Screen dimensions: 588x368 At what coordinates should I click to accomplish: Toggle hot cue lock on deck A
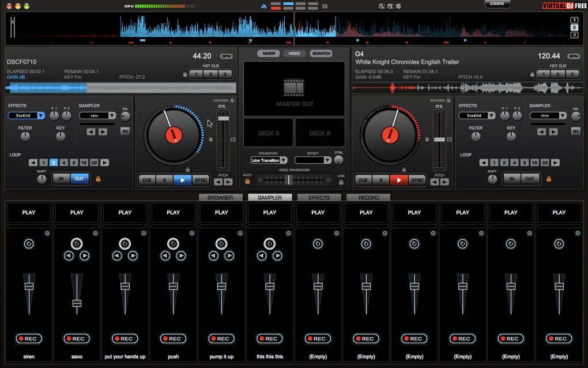point(185,74)
